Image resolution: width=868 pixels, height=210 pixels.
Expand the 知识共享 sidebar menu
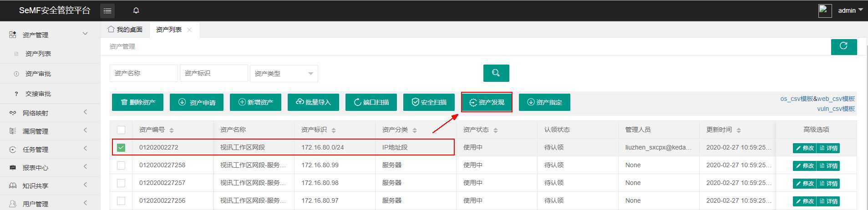tap(85, 185)
